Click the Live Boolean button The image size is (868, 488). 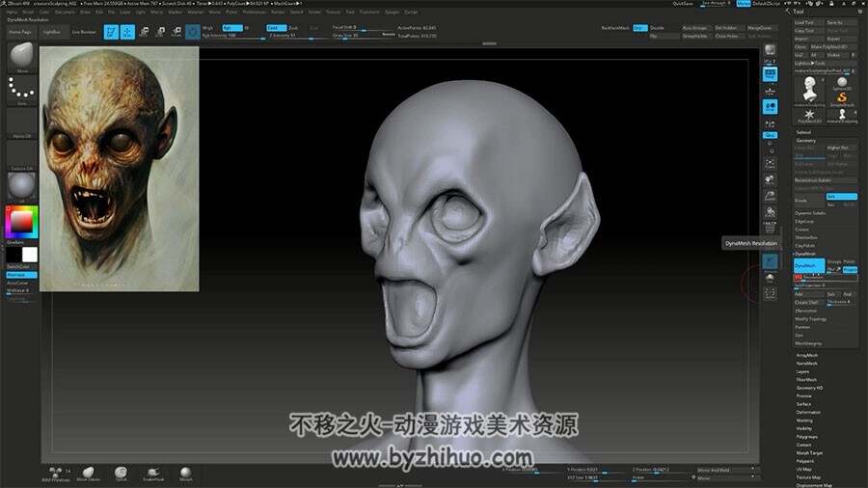pos(84,32)
